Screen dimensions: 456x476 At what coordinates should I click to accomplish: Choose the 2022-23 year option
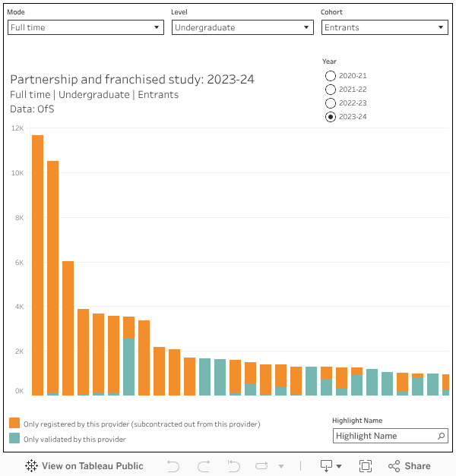330,103
